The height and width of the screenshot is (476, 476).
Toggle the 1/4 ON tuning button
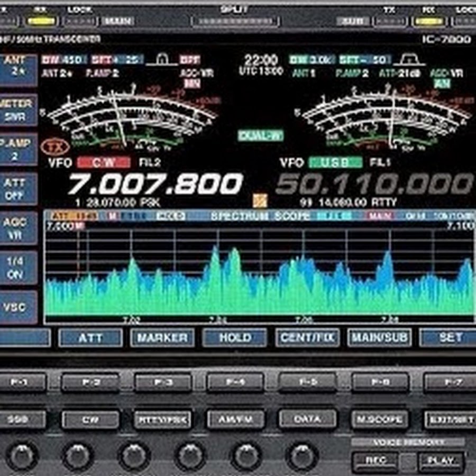(x=17, y=268)
